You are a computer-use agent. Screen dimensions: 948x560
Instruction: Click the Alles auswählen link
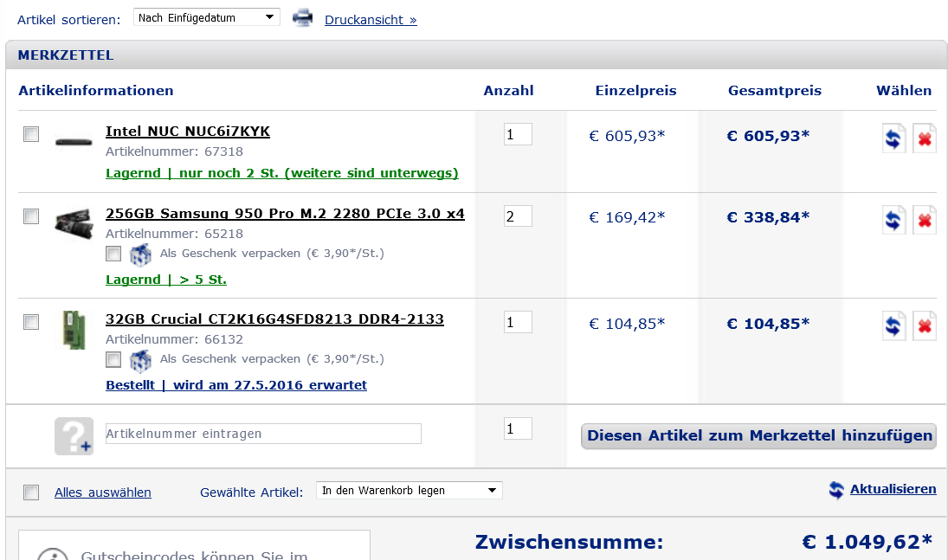click(103, 492)
